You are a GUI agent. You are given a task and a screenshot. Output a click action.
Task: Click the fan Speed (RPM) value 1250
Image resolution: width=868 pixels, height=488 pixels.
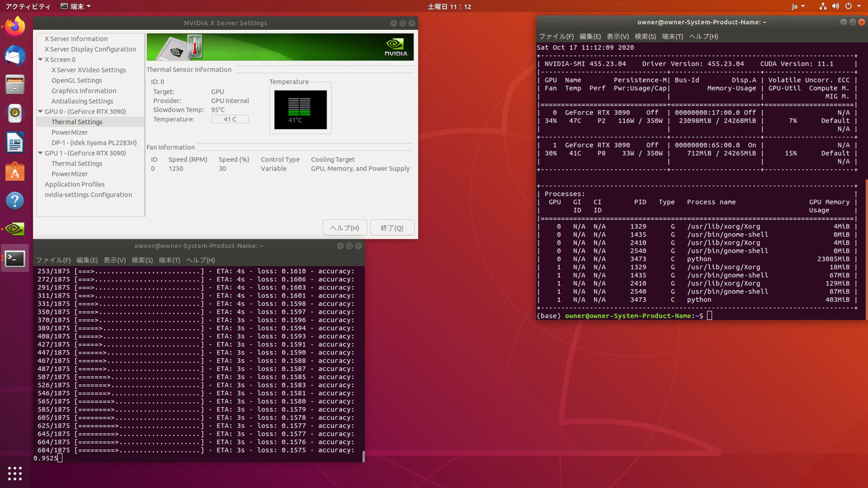pyautogui.click(x=176, y=169)
